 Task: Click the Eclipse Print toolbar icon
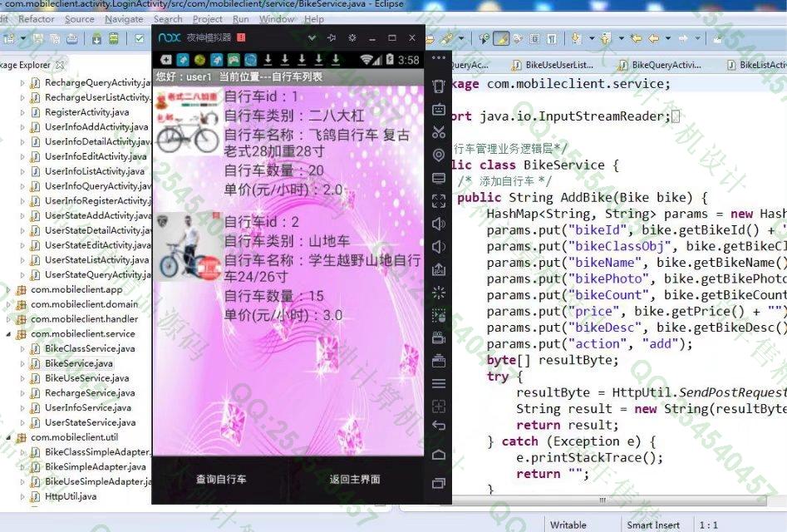click(x=71, y=38)
